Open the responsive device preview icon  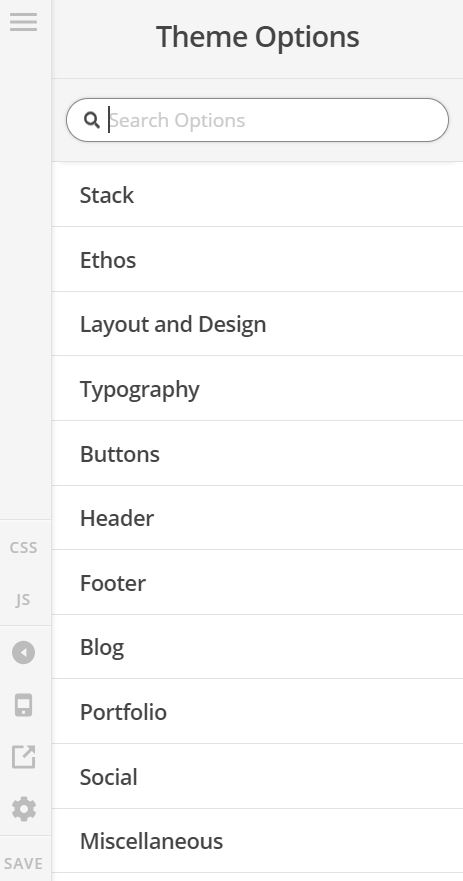pos(24,705)
